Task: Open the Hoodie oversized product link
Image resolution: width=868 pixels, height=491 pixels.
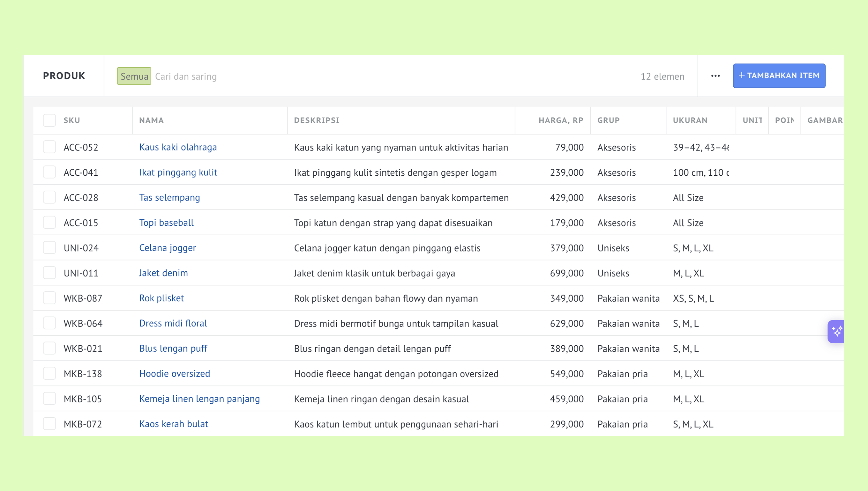Action: coord(175,374)
